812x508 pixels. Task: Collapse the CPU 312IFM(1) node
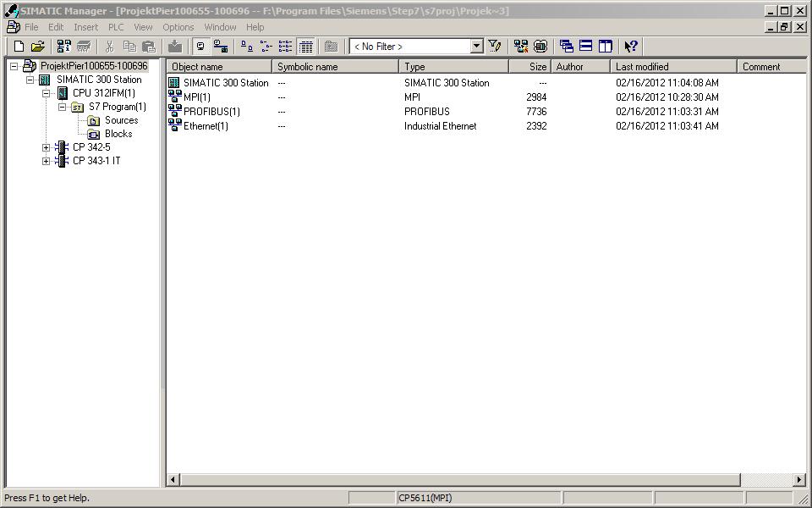point(46,93)
